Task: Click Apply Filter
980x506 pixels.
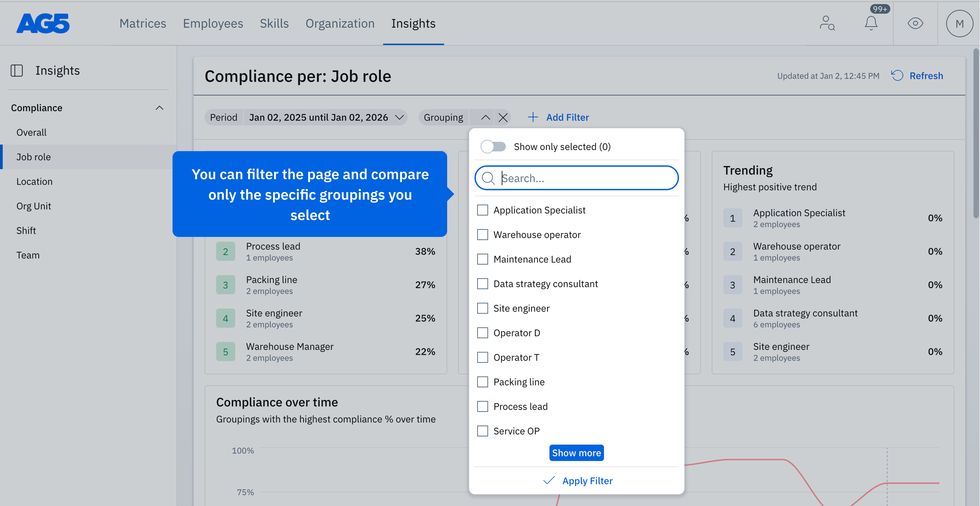Action: tap(577, 480)
